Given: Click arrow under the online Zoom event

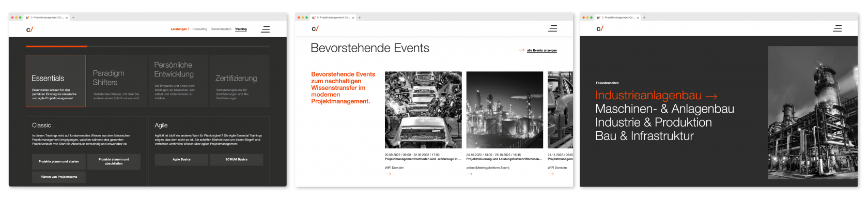Looking at the screenshot, I should (469, 174).
